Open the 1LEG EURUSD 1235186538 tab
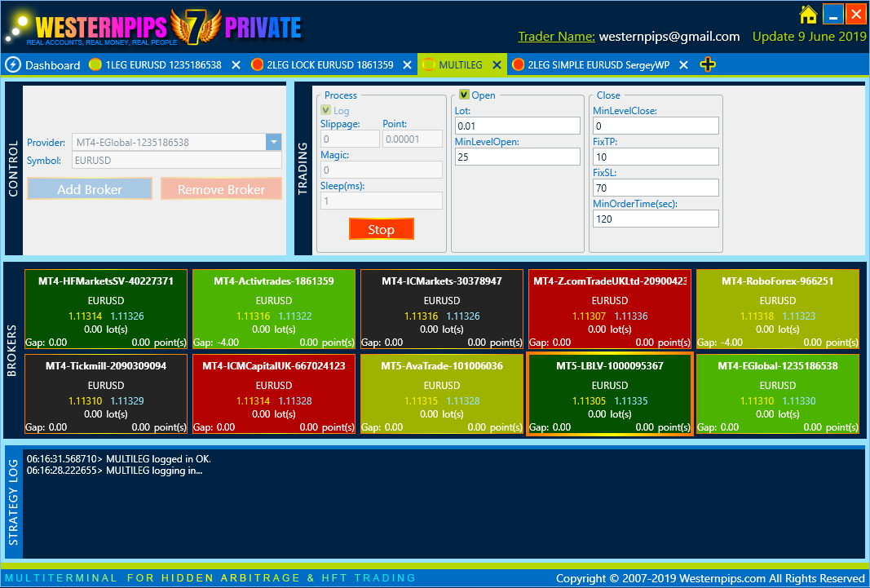The height and width of the screenshot is (588, 870). (164, 65)
